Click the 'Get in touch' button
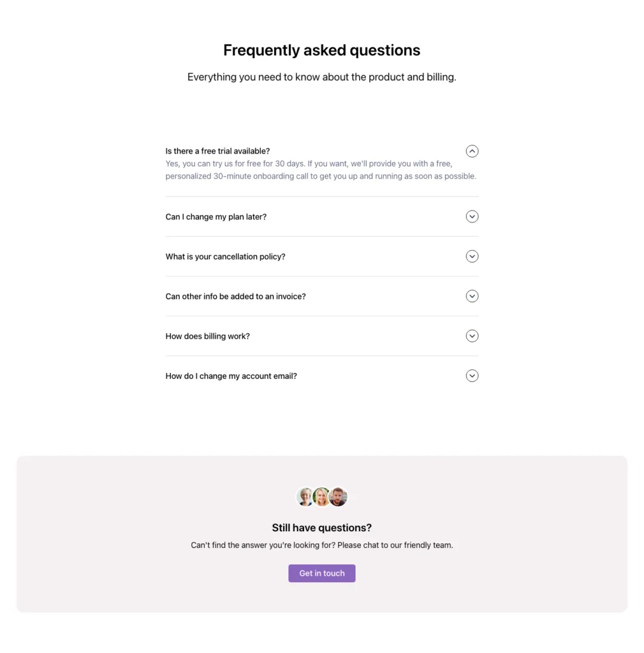This screenshot has height=653, width=644. [x=321, y=573]
